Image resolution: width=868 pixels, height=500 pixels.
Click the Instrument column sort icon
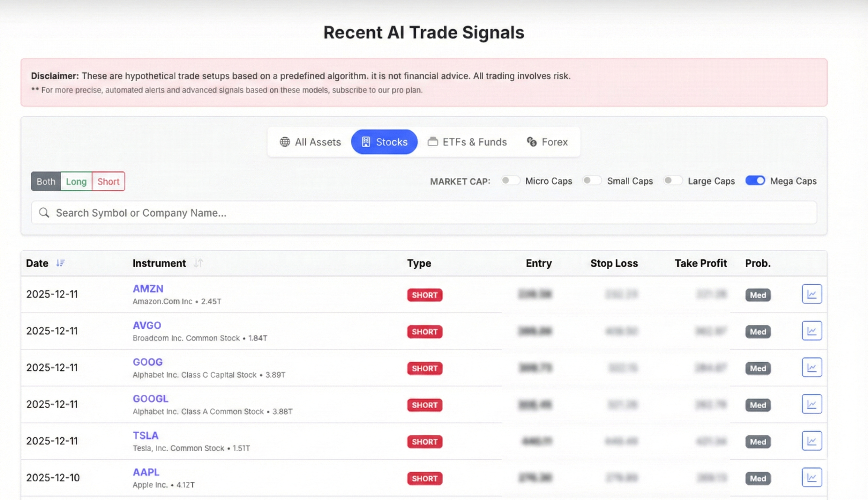click(x=198, y=263)
